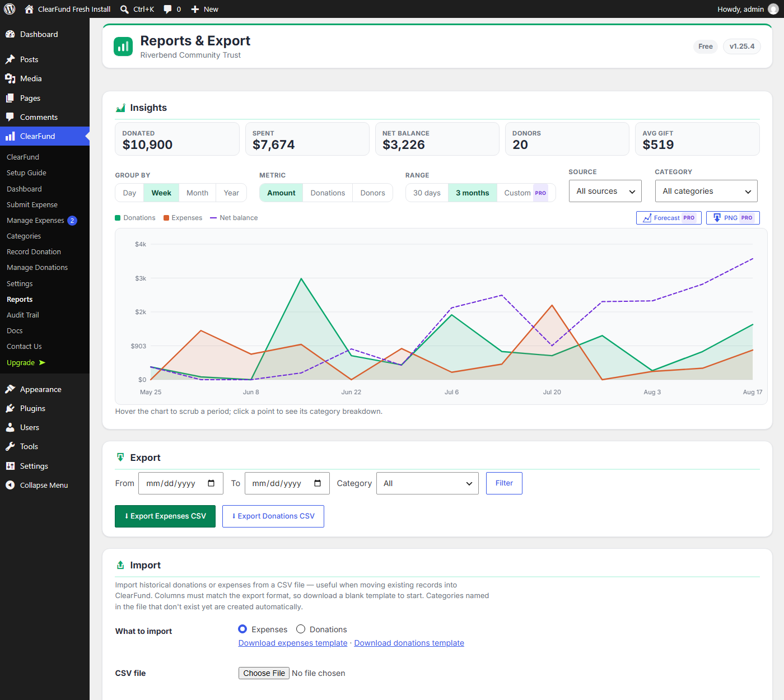
Task: Click Export Donations CSV button
Action: click(273, 516)
